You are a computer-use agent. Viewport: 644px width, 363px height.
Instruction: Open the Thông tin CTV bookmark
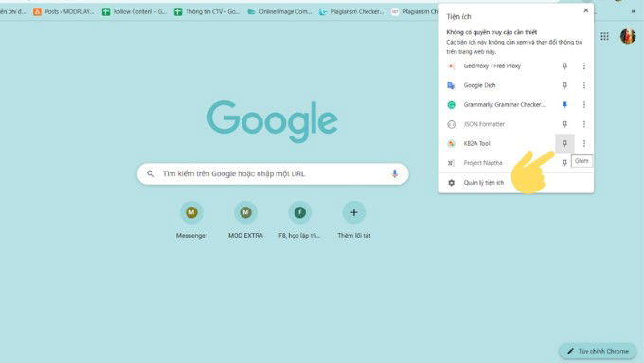pos(206,12)
